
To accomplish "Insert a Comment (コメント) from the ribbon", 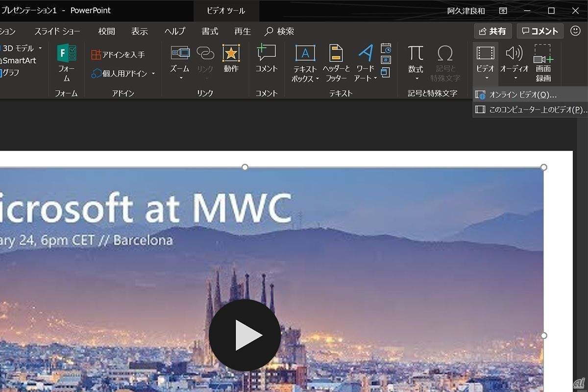I will 267,59.
